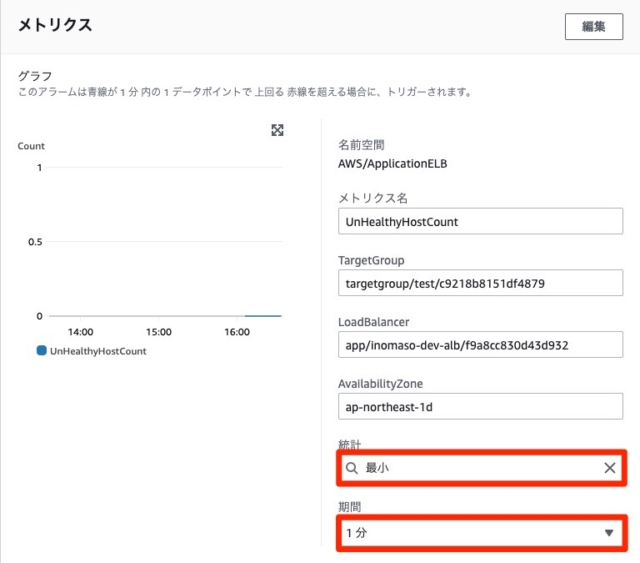The image size is (640, 563).
Task: Open the 1 分 period dropdown
Action: [x=481, y=533]
